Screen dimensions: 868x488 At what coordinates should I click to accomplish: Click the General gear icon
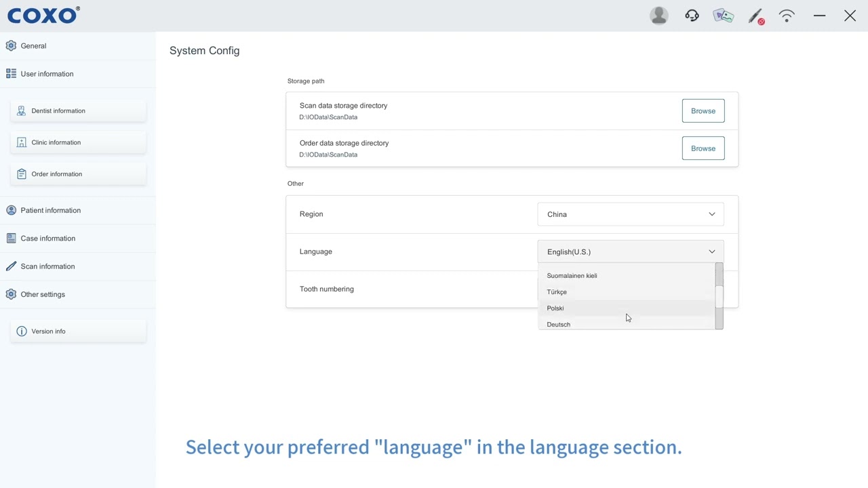11,45
